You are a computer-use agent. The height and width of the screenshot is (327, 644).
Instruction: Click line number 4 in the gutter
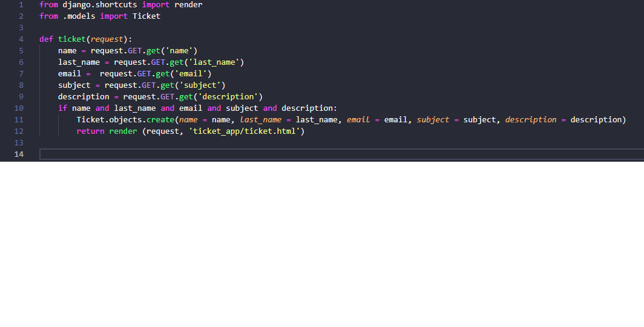point(21,39)
